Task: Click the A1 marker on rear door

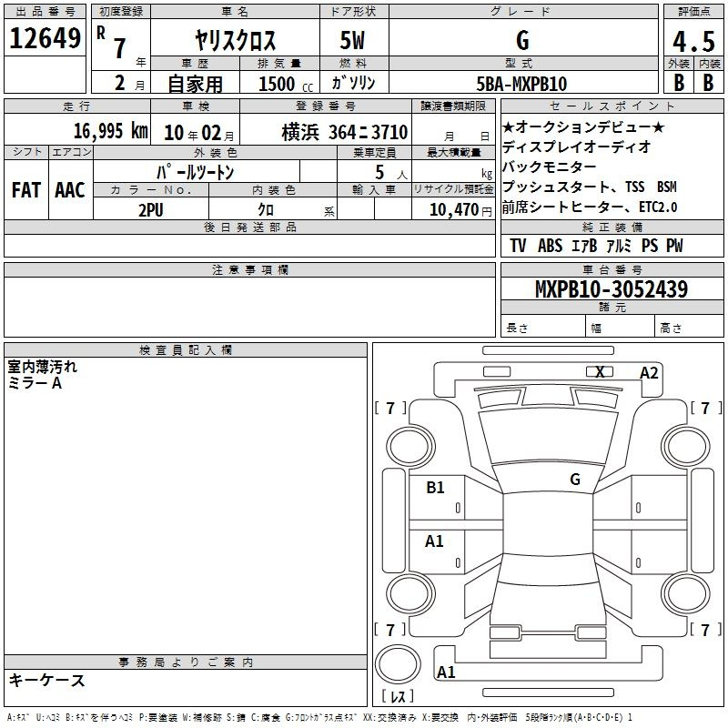Action: pos(435,541)
